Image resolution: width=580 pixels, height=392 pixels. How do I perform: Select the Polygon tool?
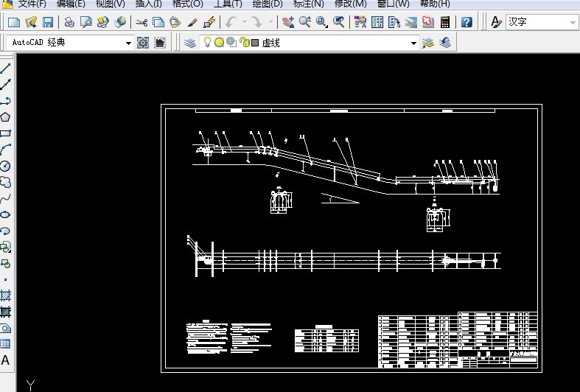pyautogui.click(x=6, y=117)
